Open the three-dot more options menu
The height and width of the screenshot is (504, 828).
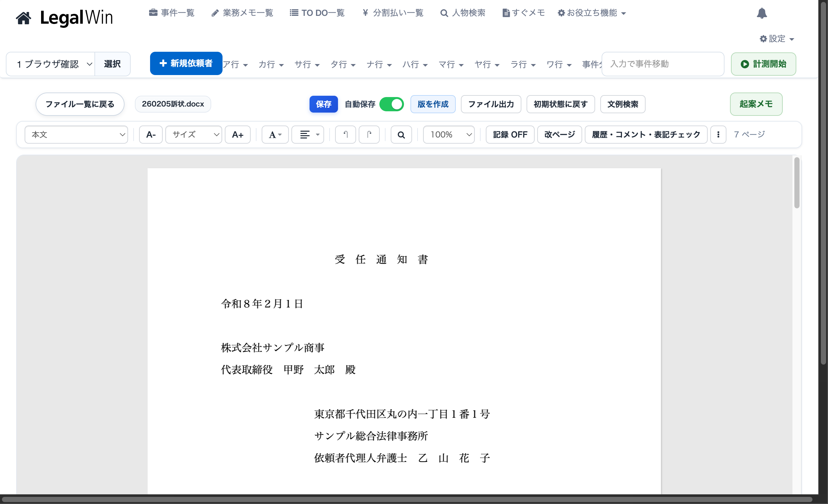click(x=718, y=135)
